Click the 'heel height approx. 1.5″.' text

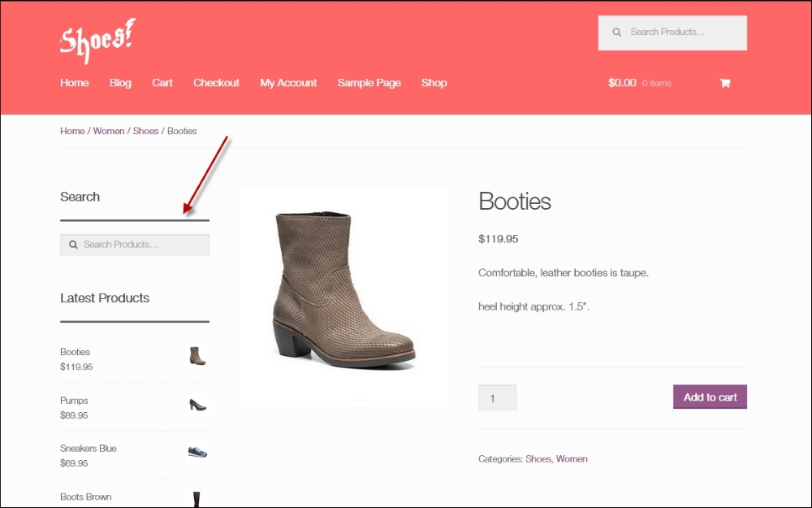point(534,307)
